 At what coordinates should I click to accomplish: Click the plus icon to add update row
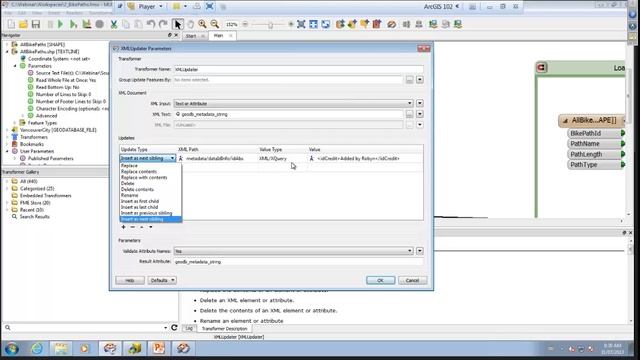pyautogui.click(x=123, y=227)
